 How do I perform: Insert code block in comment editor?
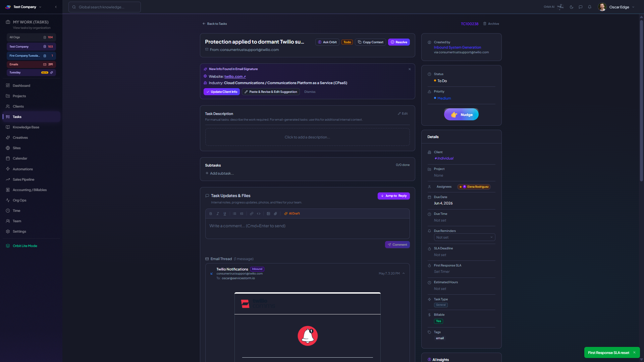click(x=259, y=214)
